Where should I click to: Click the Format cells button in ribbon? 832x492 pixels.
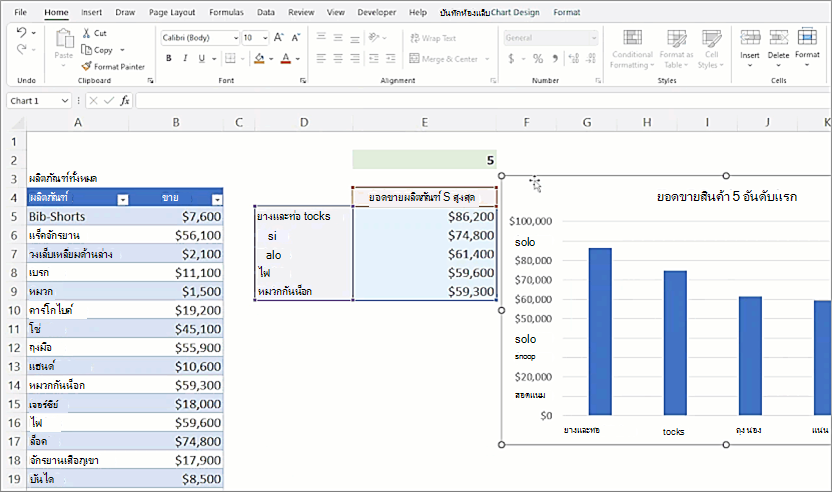pyautogui.click(x=807, y=48)
